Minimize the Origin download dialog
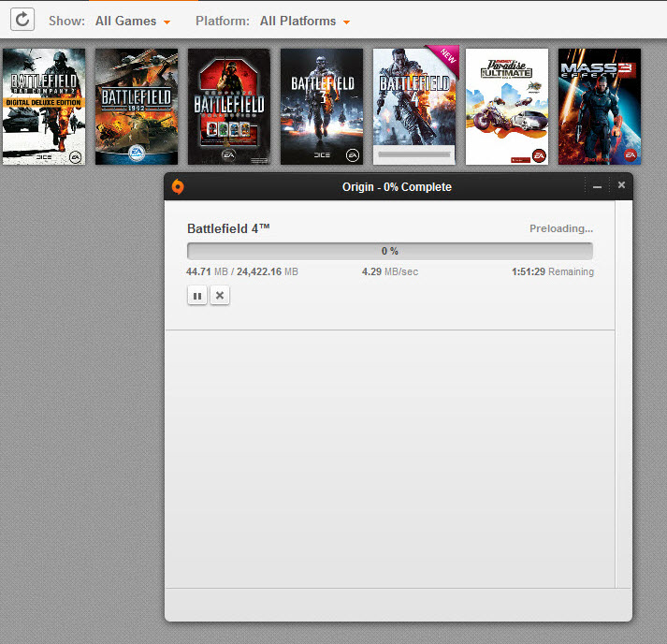The height and width of the screenshot is (644, 667). tap(597, 186)
